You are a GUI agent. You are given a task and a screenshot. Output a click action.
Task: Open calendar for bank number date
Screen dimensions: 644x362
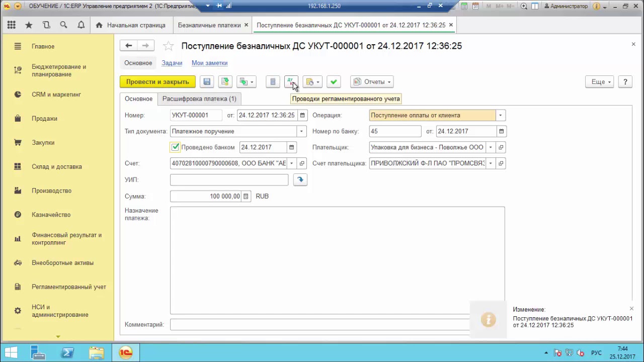click(x=501, y=131)
